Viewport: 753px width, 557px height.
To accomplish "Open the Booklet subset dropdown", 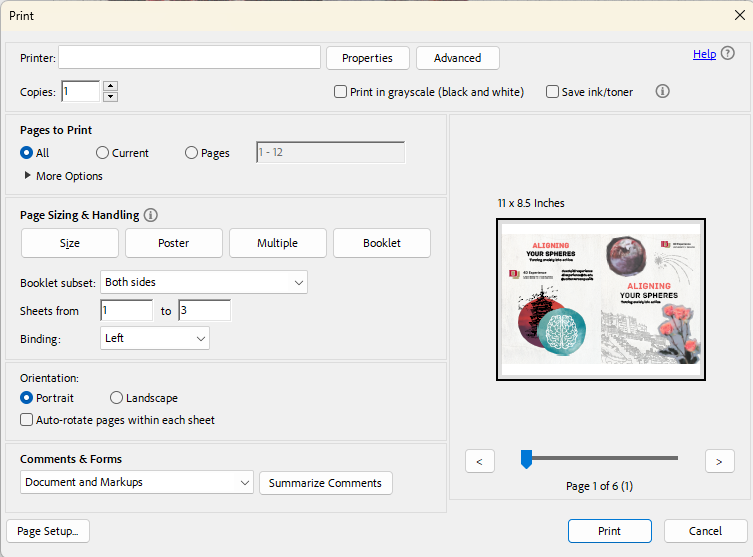I will click(204, 283).
